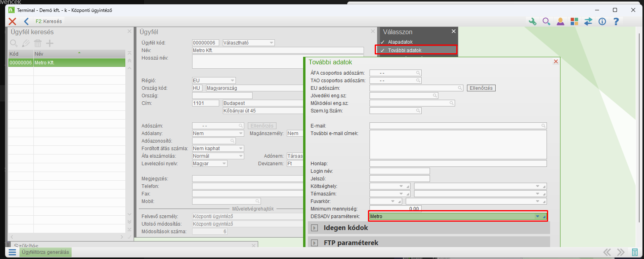Expand the FTP paraméterek section
This screenshot has height=259, width=644.
pos(314,243)
